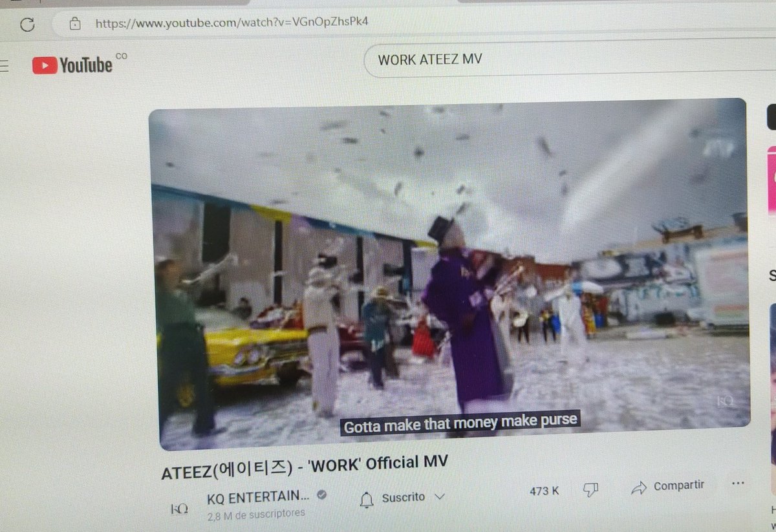Click the KQ watermark on the video
Screen dimensions: 776x532
(725, 402)
